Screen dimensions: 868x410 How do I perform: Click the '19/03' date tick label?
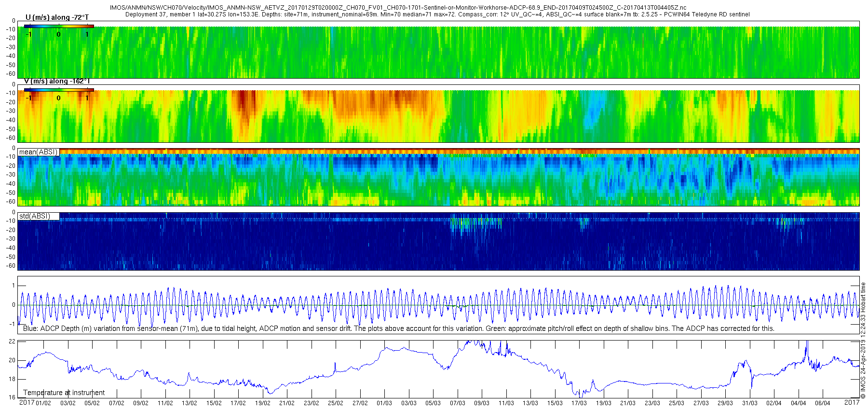[x=603, y=403]
